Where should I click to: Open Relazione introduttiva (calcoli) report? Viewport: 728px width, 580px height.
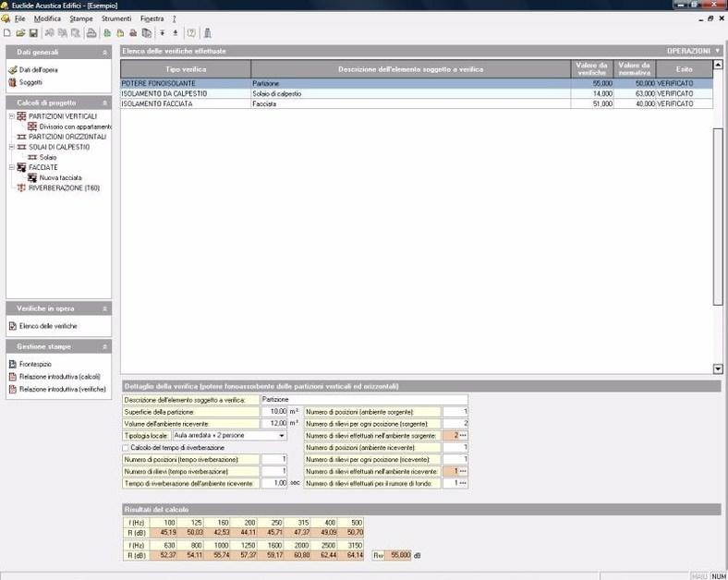pyautogui.click(x=60, y=377)
